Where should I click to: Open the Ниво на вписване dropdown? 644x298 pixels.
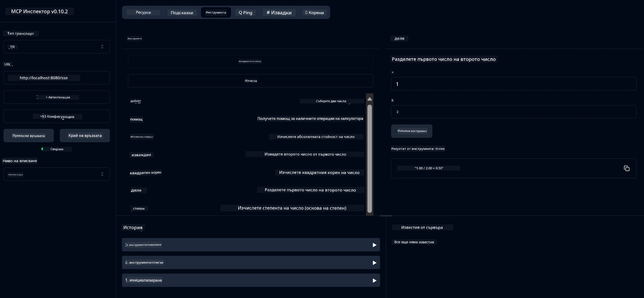57,174
